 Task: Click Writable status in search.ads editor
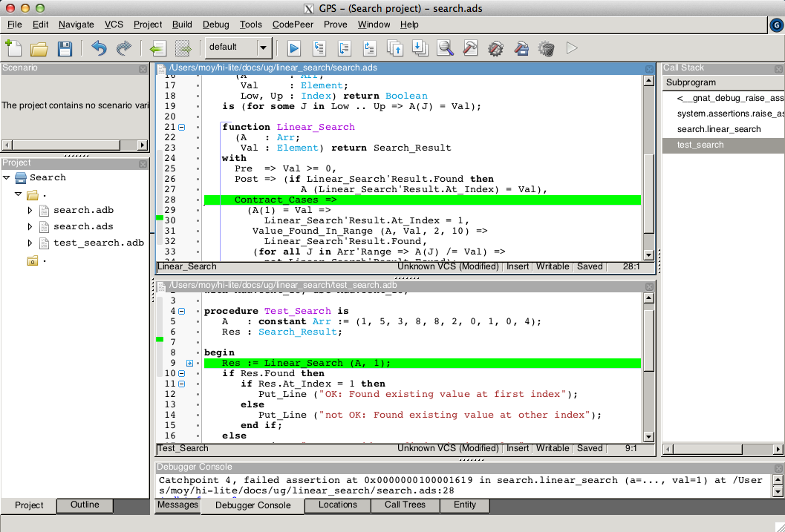click(x=553, y=267)
